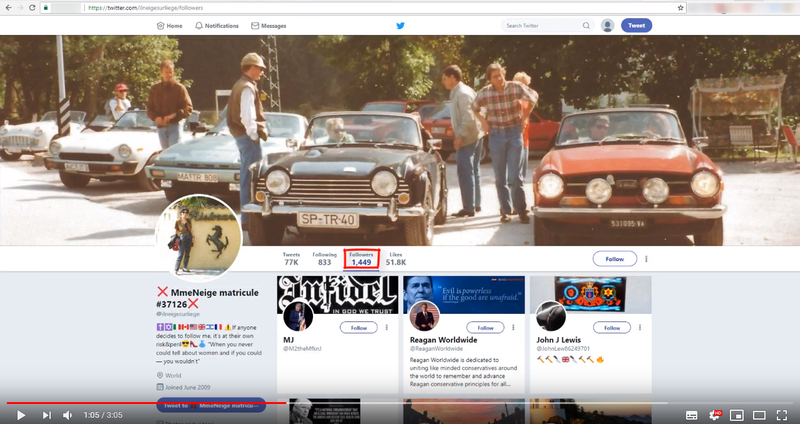Screen dimensions: 800x424
Task: Open the Tweets 77K tab
Action: 291,259
